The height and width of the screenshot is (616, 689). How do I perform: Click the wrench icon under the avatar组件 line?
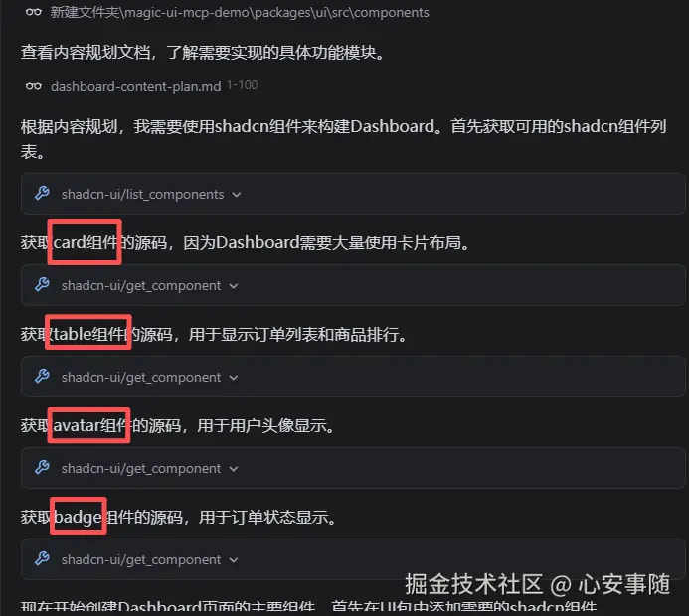42,467
